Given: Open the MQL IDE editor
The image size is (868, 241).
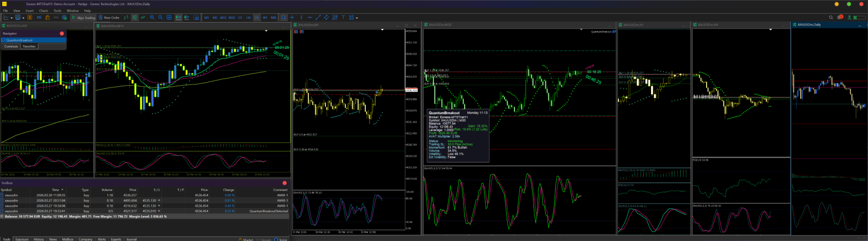Looking at the screenshot, I should coord(39,18).
